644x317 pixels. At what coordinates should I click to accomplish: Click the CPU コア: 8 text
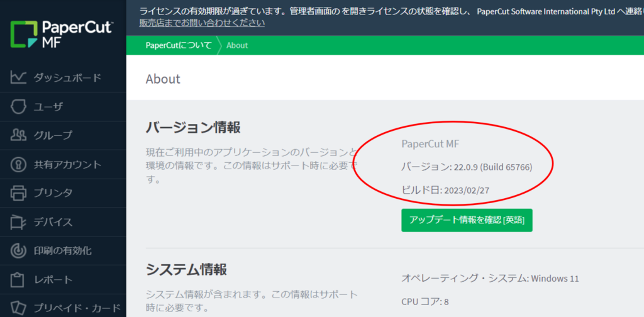click(425, 302)
